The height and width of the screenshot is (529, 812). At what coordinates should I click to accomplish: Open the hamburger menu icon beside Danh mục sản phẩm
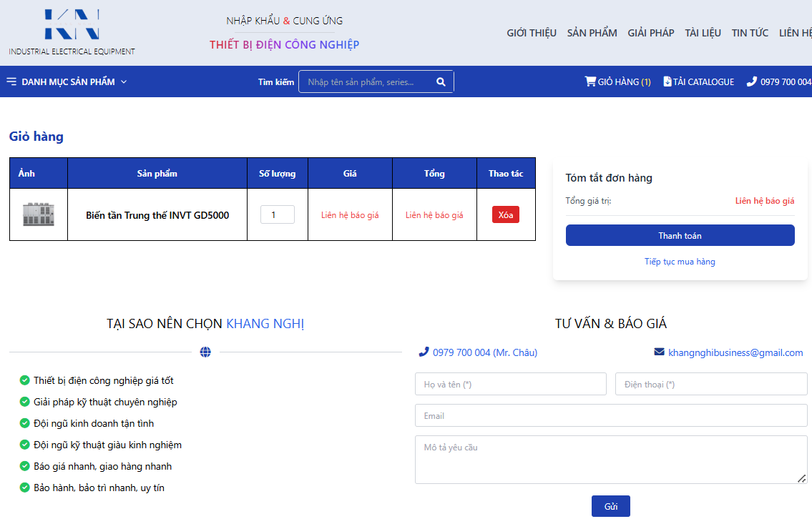pyautogui.click(x=11, y=81)
